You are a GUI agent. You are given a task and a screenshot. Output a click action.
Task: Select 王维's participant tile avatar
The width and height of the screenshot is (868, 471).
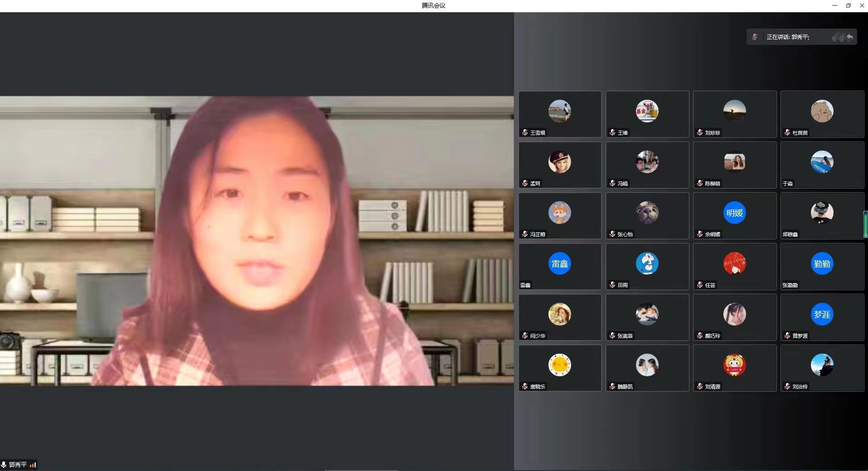647,111
